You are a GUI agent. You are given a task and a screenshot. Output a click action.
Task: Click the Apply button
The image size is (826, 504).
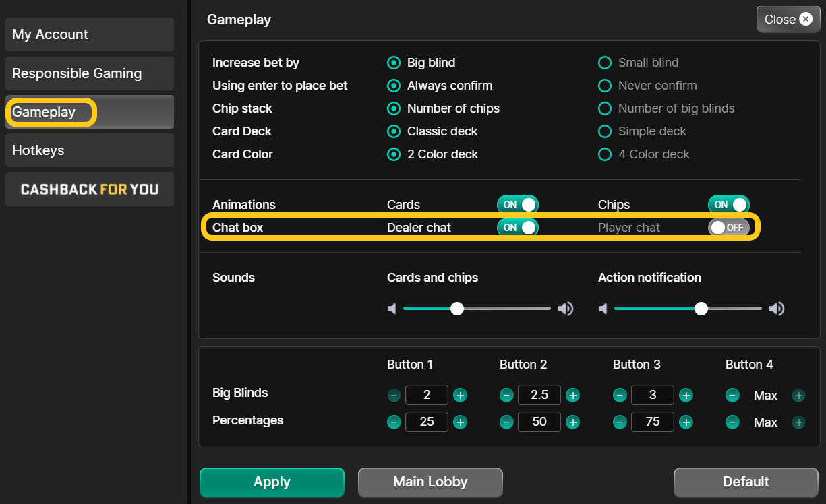[272, 482]
